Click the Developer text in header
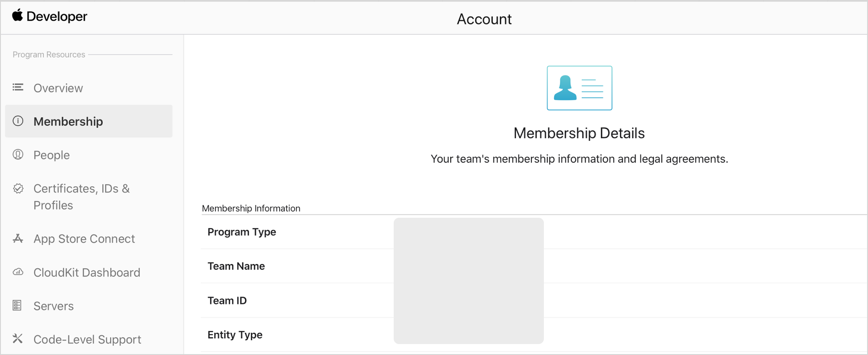The width and height of the screenshot is (868, 355). click(57, 16)
